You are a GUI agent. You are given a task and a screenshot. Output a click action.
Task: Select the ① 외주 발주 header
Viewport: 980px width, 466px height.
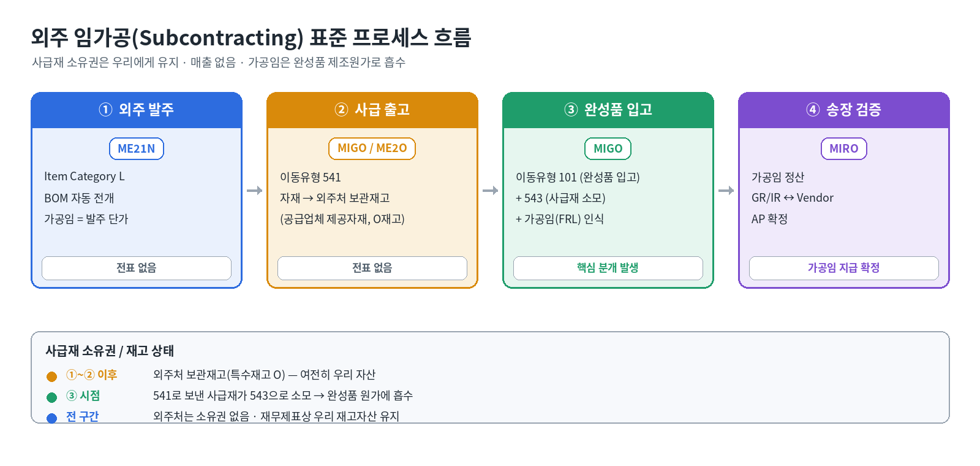137,110
